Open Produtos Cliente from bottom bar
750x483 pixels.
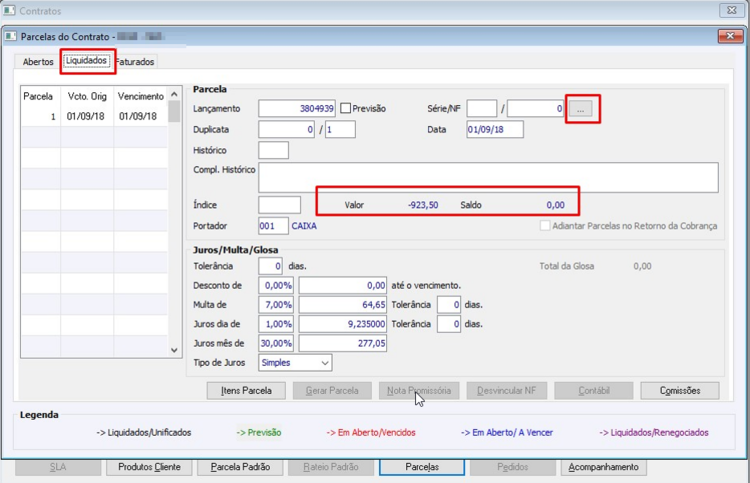[149, 467]
